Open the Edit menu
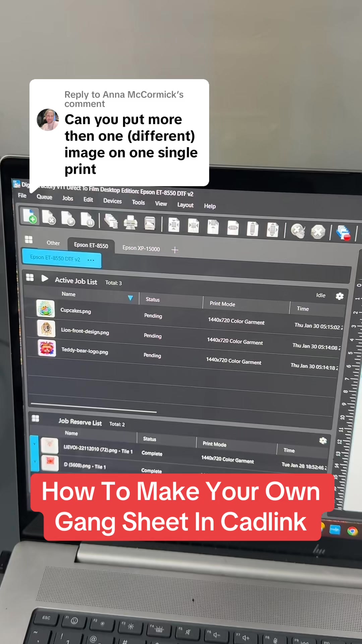362x644 pixels. coord(88,200)
